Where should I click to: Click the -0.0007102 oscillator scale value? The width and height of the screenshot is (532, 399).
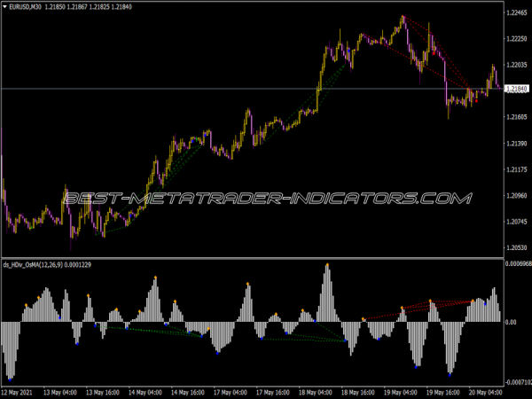[x=514, y=380]
